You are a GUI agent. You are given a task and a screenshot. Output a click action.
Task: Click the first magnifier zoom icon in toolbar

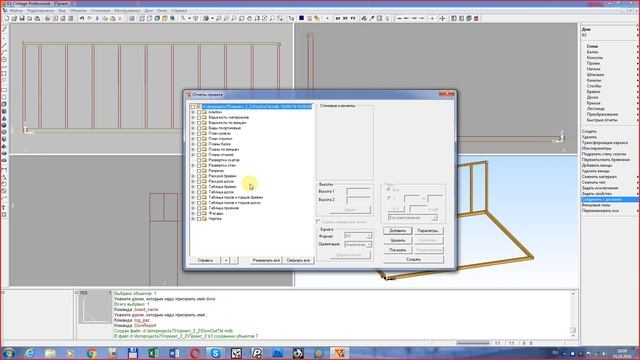pos(219,18)
